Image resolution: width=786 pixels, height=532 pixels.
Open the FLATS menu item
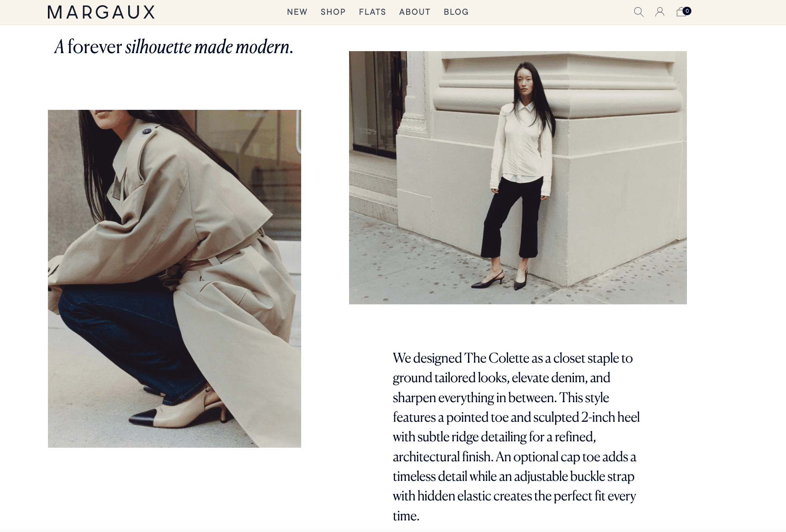point(372,12)
